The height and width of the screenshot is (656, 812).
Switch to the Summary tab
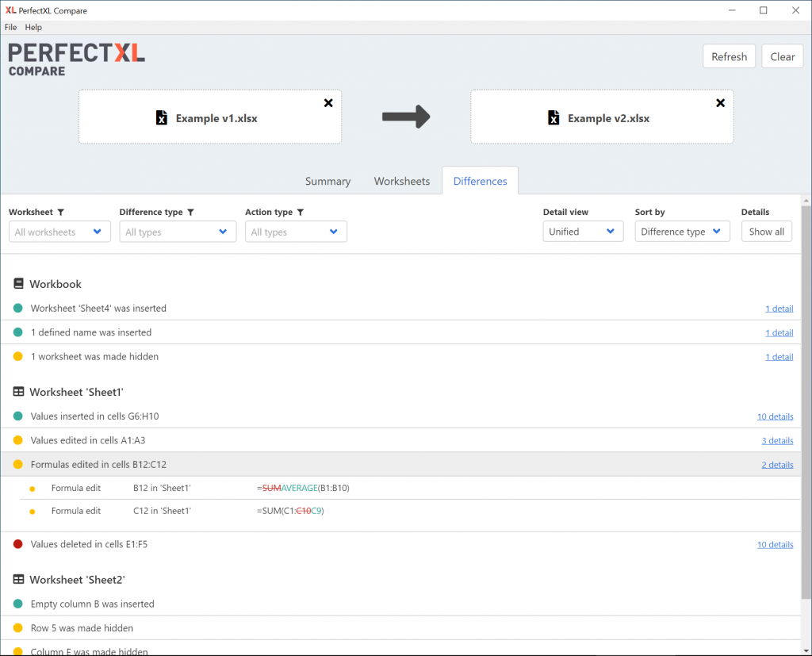[x=327, y=182]
